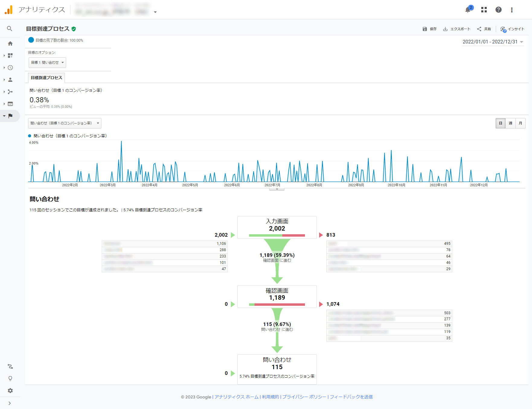Switch chart to monthly (月) view

point(521,123)
